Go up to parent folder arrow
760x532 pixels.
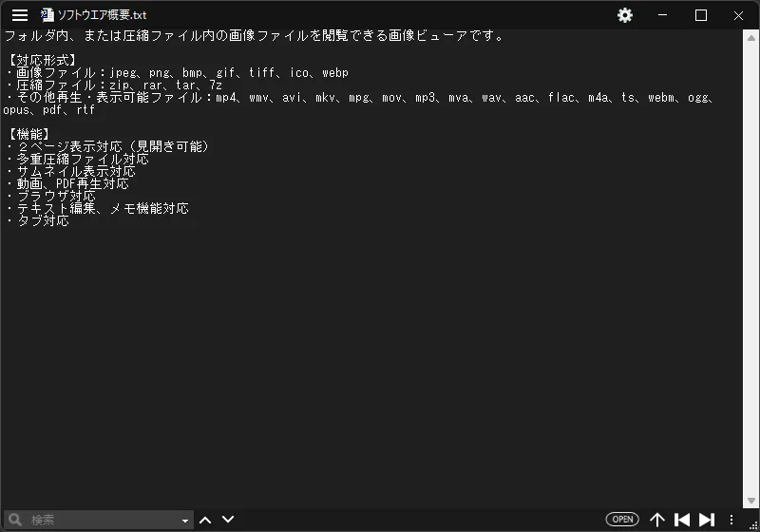coord(657,520)
